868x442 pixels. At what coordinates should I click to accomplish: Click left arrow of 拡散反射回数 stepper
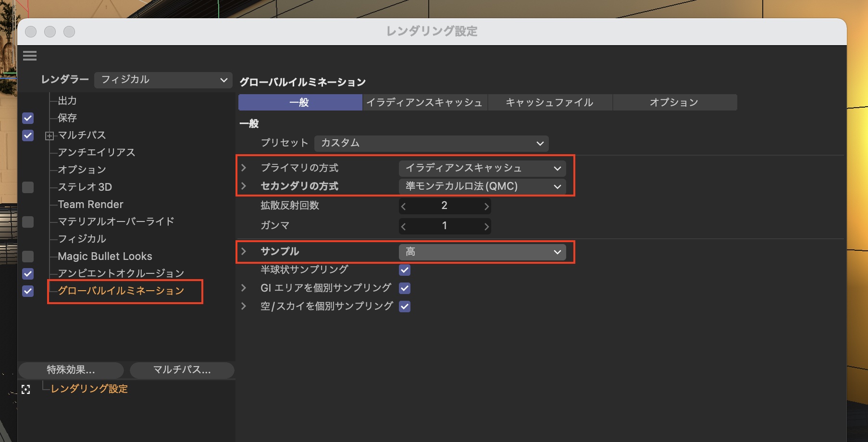click(404, 206)
